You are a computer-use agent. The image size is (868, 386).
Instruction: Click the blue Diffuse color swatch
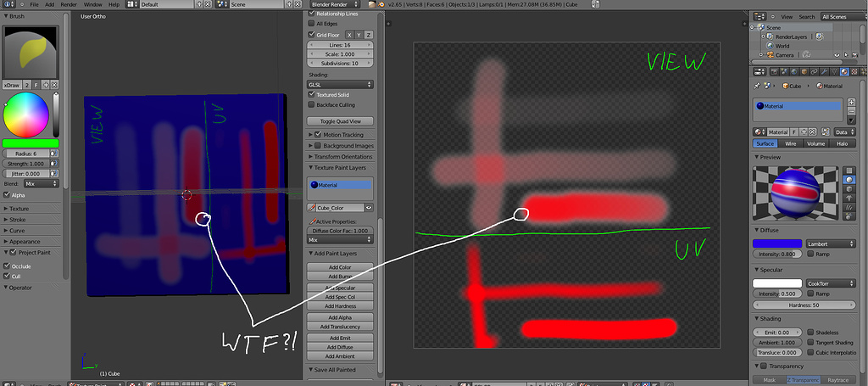click(x=777, y=243)
